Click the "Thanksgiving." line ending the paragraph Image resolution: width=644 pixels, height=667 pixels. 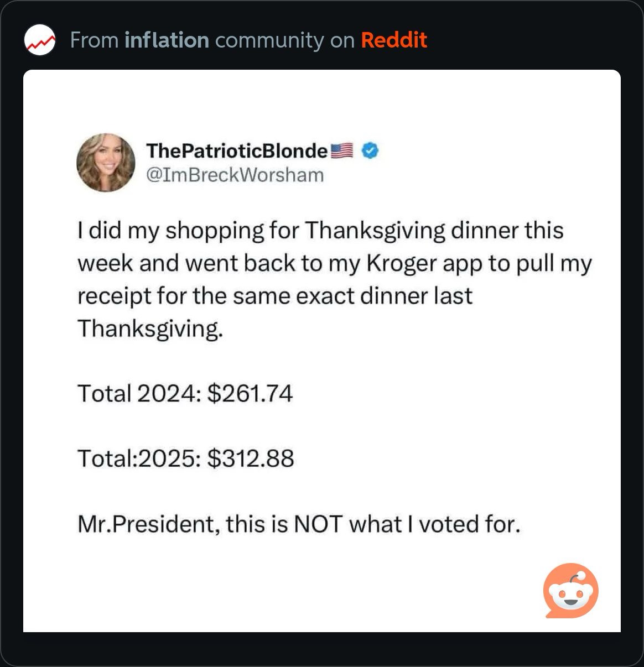(150, 329)
